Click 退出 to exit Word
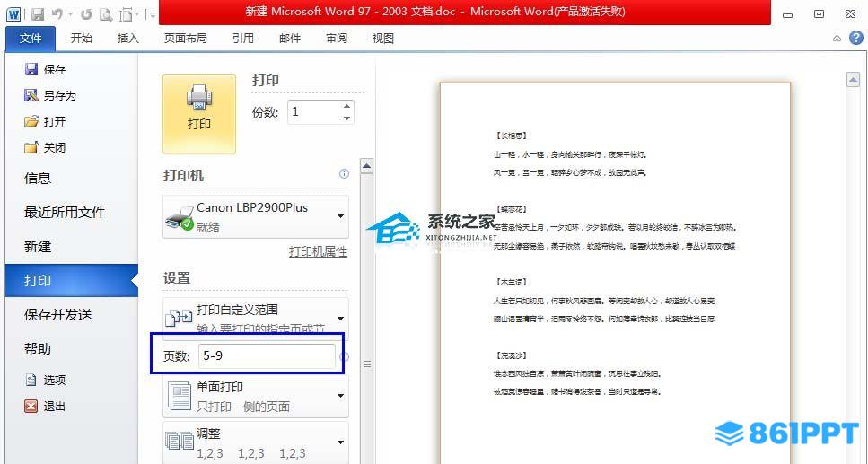868x464 pixels. click(x=46, y=406)
